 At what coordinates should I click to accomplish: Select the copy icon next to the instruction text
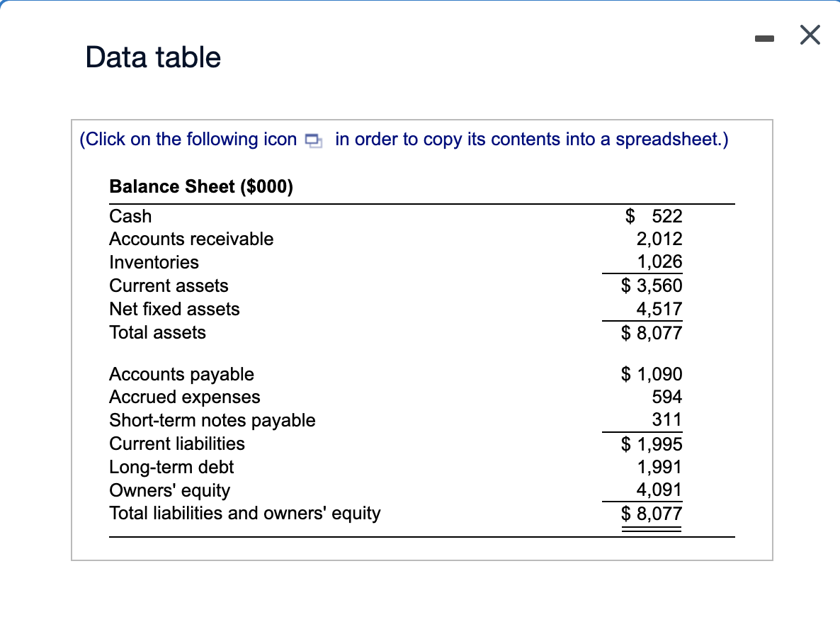point(312,141)
